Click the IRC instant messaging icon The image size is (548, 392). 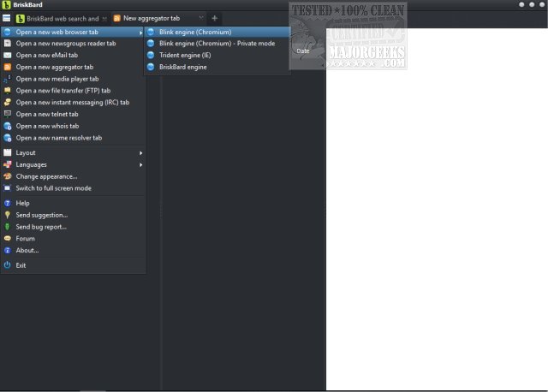8,103
